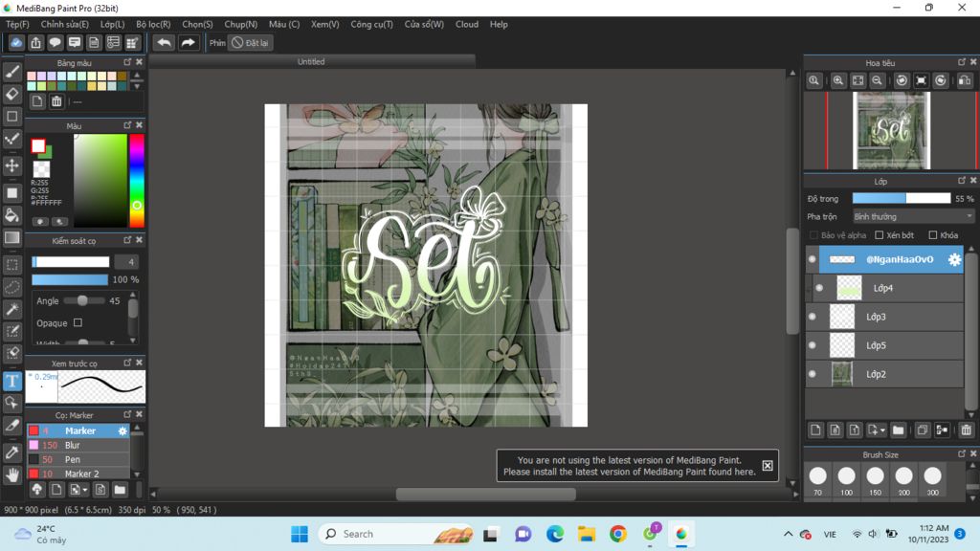Click the cloud save toolbar icon
Screen dimensions: 980x551
[16, 42]
